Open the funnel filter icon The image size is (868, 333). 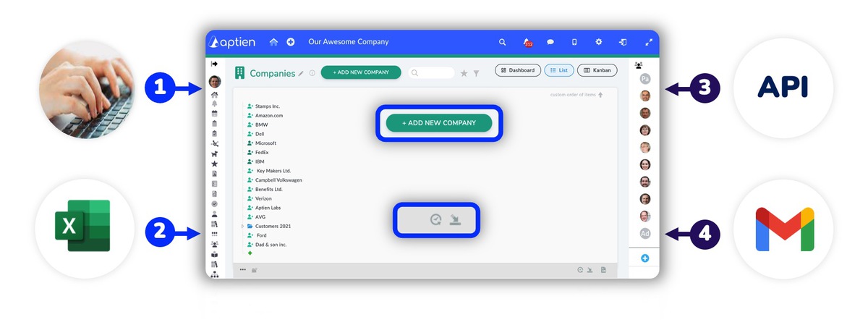(x=476, y=73)
